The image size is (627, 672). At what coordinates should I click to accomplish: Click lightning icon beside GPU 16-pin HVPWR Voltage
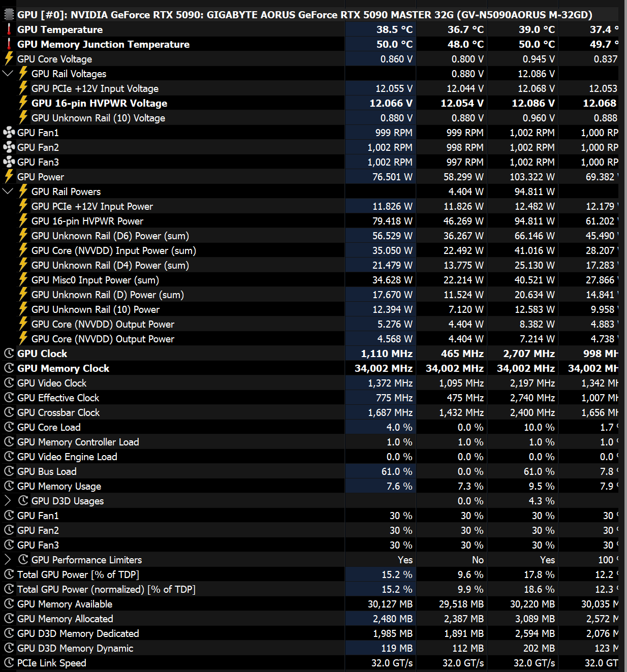(23, 103)
